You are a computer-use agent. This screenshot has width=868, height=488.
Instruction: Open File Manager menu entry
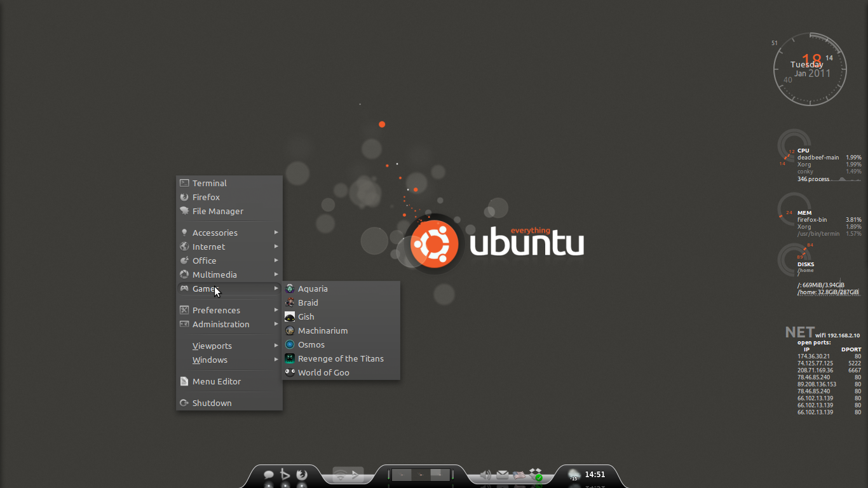229,211
